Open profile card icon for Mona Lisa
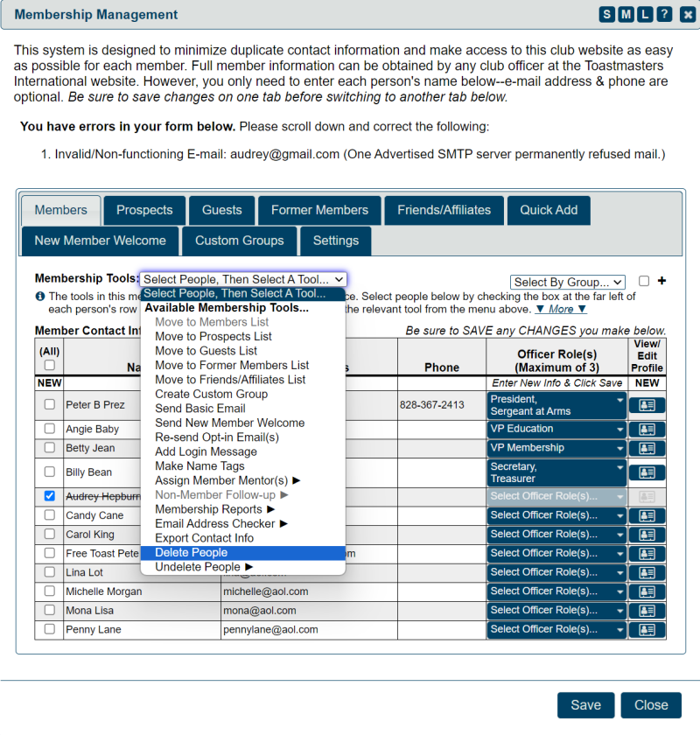700x735 pixels. [647, 611]
